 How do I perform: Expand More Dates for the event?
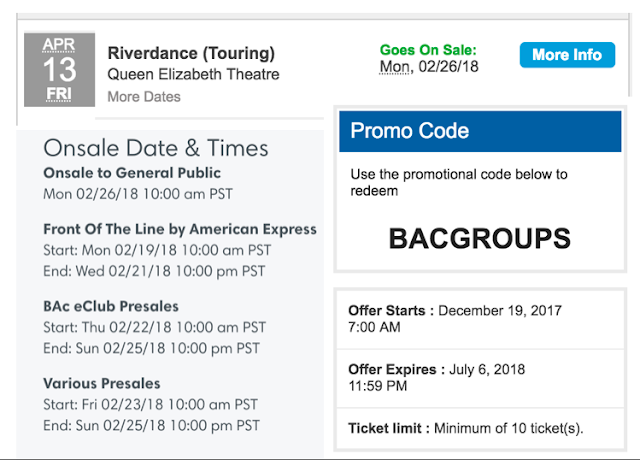pyautogui.click(x=144, y=97)
